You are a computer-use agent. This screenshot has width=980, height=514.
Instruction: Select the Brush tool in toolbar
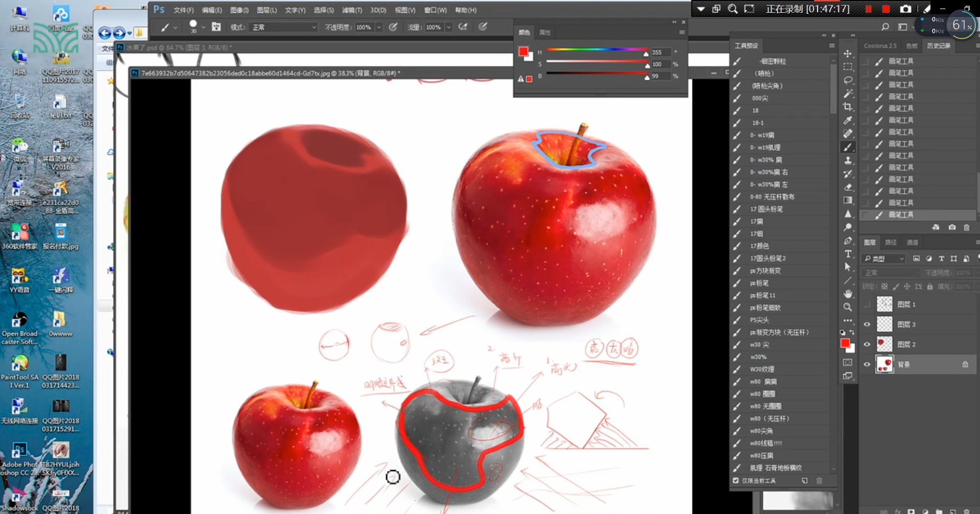(848, 147)
